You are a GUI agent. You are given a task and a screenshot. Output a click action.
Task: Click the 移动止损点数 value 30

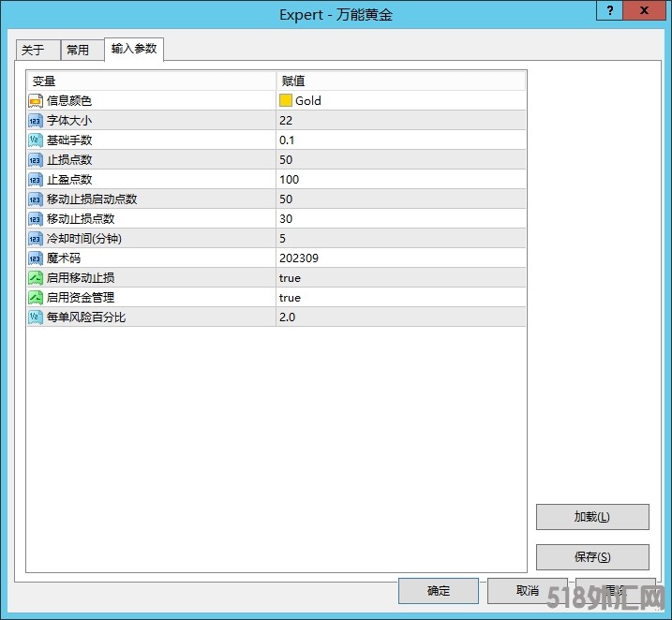pos(286,219)
